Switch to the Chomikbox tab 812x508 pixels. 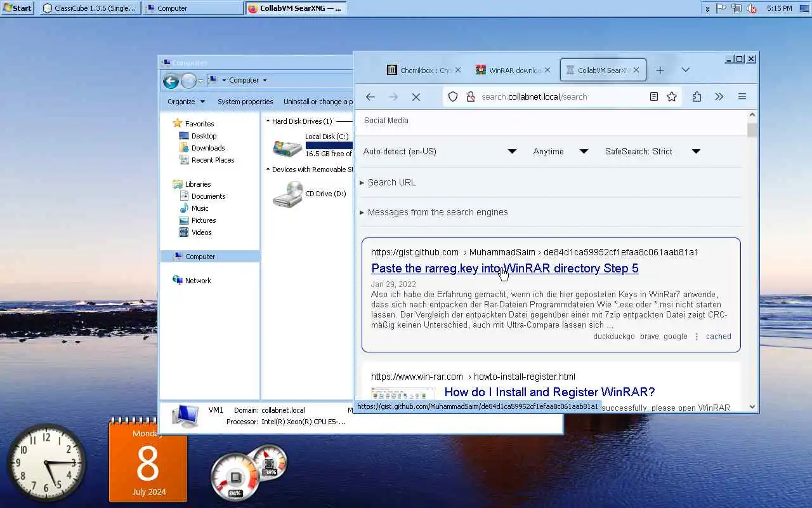(420, 70)
